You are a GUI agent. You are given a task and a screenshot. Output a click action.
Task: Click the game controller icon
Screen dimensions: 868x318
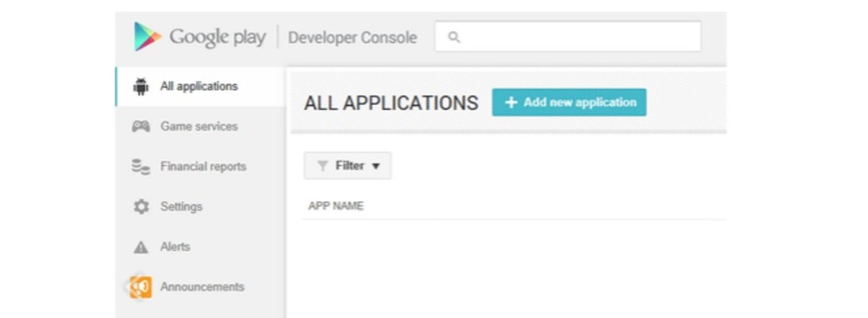(x=141, y=126)
